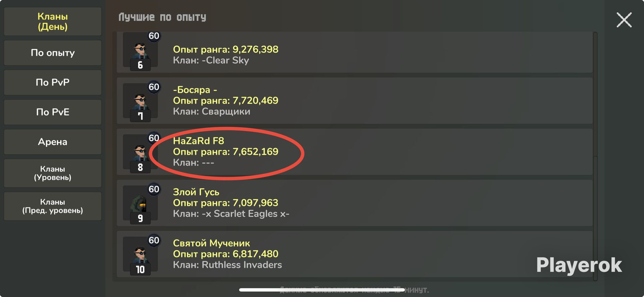644x297 pixels.
Task: Select the rank 10 player avatar
Action: [x=140, y=256]
